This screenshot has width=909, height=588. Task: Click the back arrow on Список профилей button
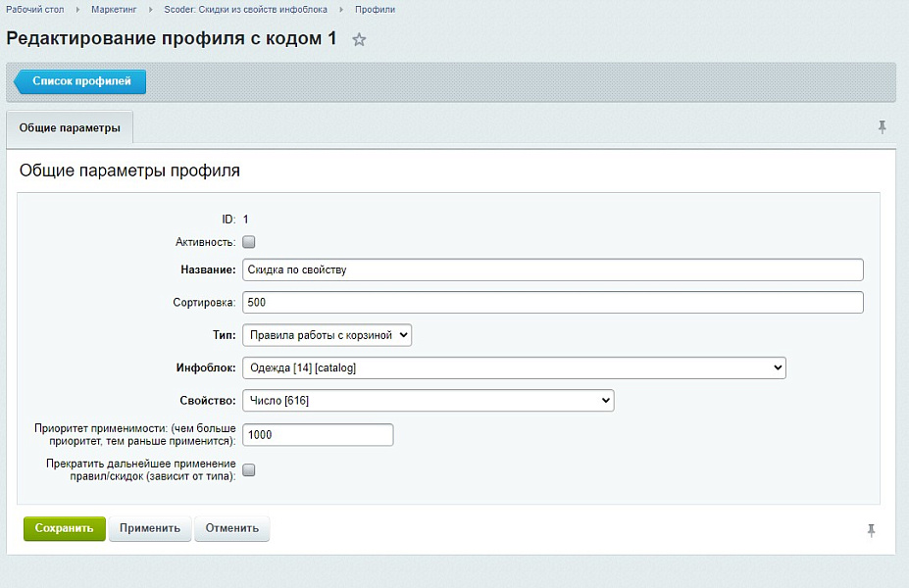click(x=20, y=82)
